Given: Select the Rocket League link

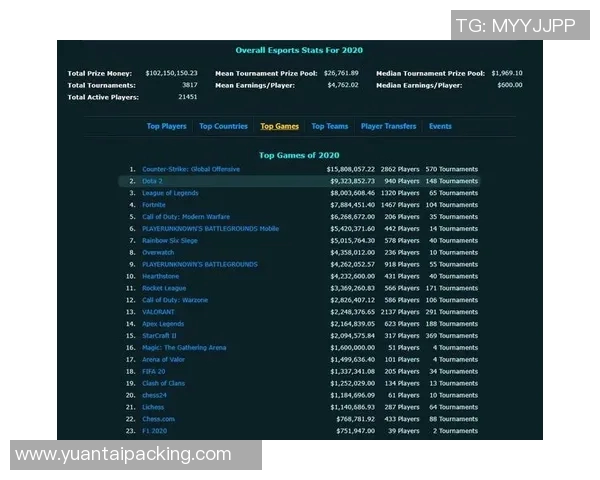Looking at the screenshot, I should click(x=164, y=289).
